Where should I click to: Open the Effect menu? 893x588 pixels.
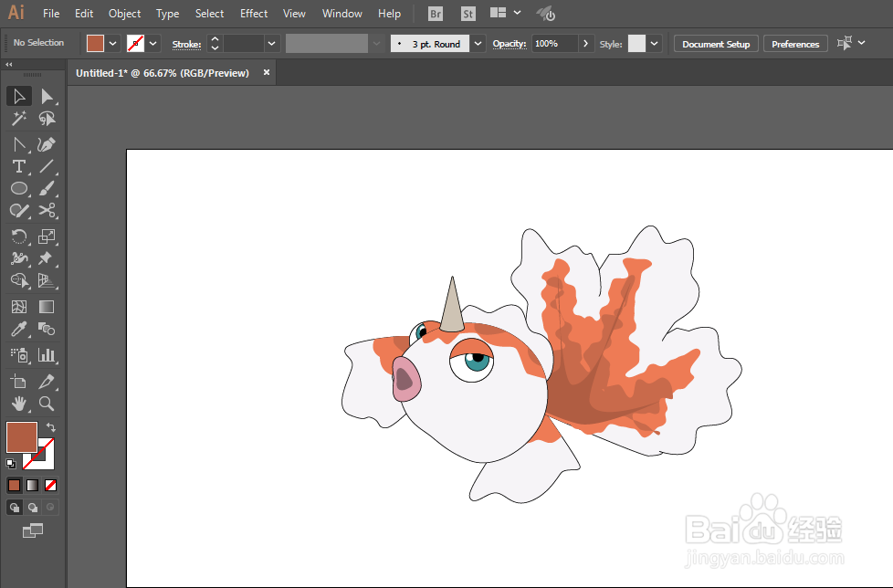coord(254,13)
